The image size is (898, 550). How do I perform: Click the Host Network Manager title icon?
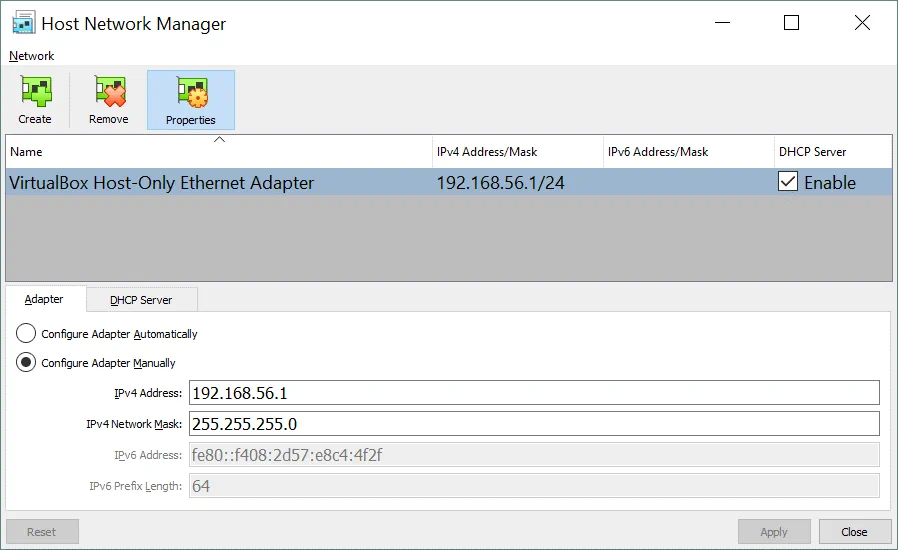(x=23, y=23)
